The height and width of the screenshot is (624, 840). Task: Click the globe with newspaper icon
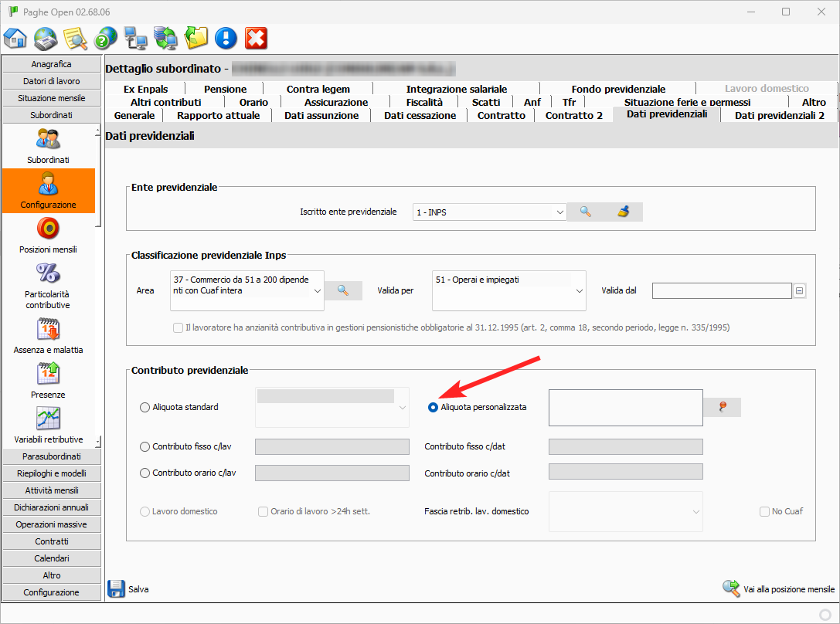(46, 38)
